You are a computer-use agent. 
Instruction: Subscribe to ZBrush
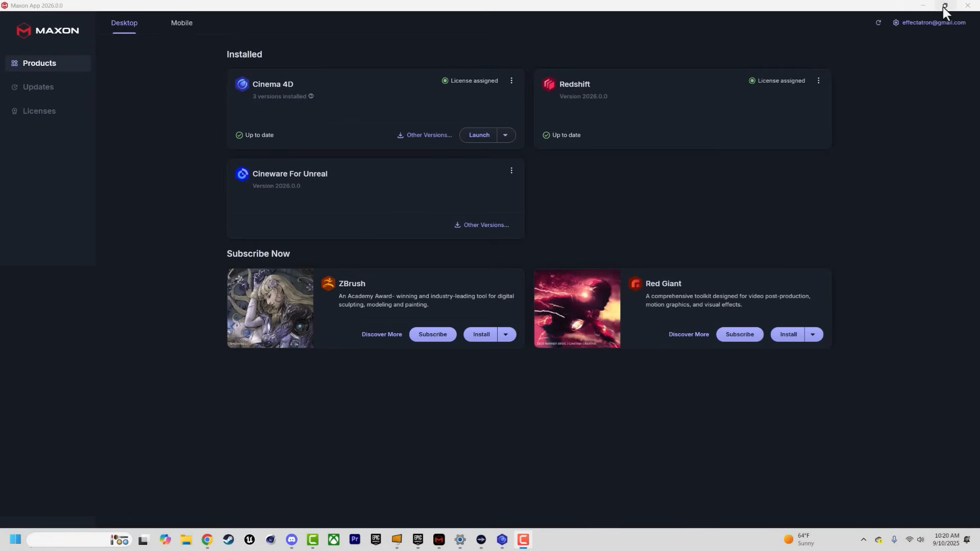point(433,335)
